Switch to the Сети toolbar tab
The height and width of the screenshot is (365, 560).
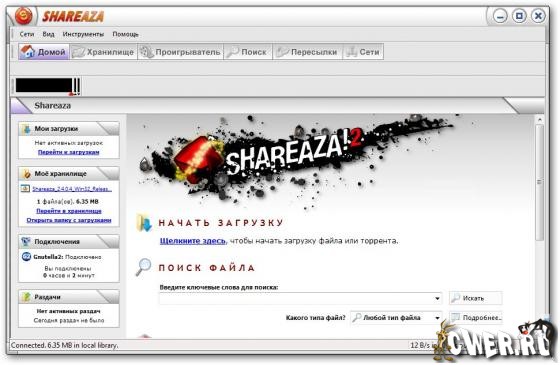point(363,52)
